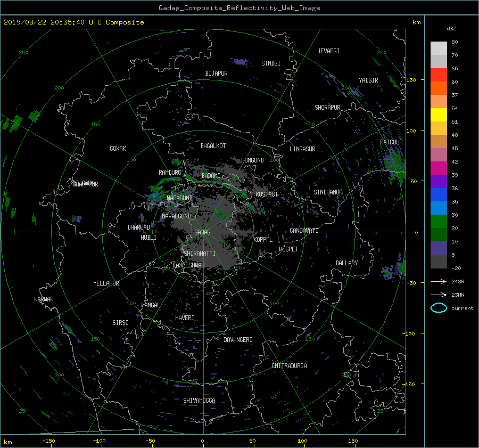
Task: Click the SHORAPUR city label
Action: [x=327, y=108]
